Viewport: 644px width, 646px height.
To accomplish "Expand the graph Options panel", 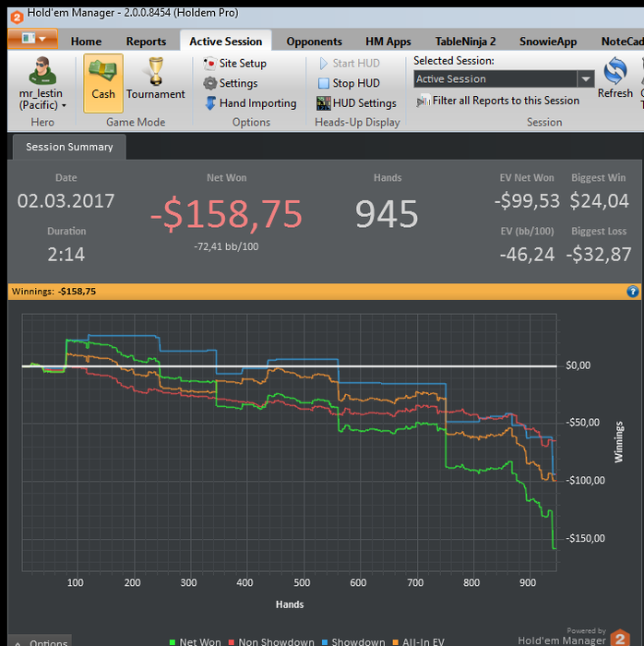I will point(40,640).
